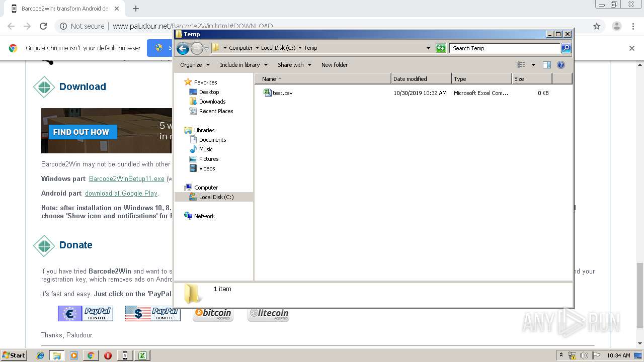644x362 pixels.
Task: Select Downloads in Favorites
Action: point(212,102)
